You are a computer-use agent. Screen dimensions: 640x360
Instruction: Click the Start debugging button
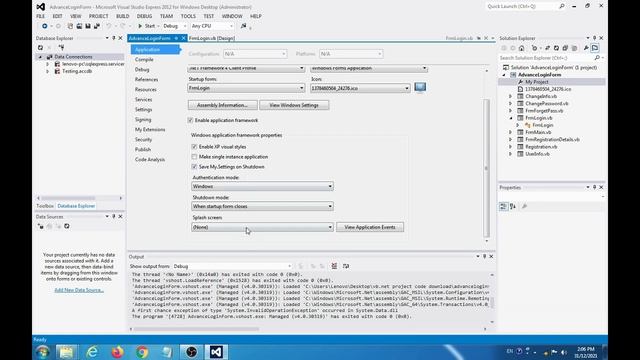tap(147, 26)
